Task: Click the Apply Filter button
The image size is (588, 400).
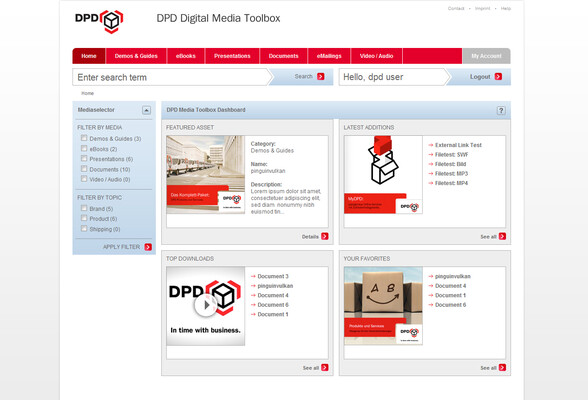Action: pos(127,247)
